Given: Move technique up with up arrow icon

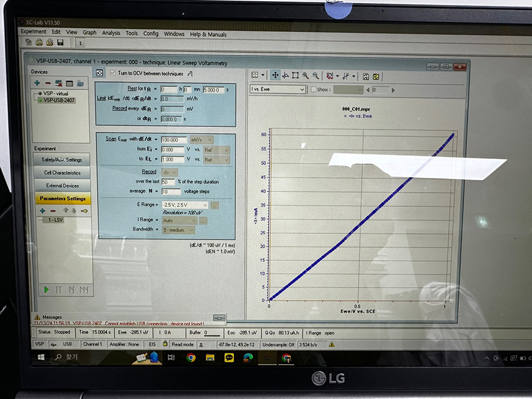Looking at the screenshot, I should tap(66, 211).
